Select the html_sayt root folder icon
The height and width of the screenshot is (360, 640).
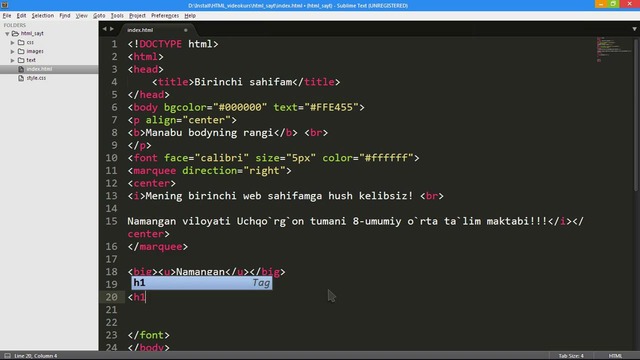16,33
